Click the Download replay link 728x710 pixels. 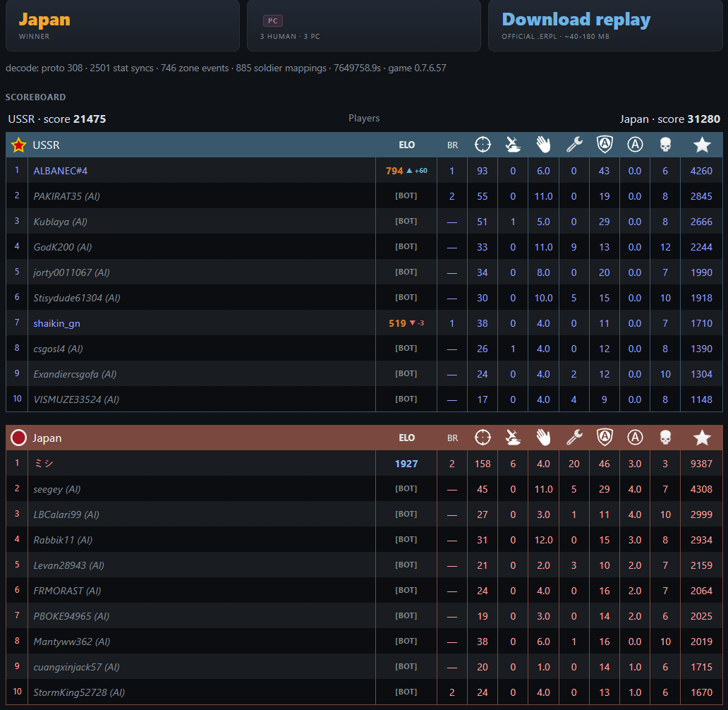576,20
